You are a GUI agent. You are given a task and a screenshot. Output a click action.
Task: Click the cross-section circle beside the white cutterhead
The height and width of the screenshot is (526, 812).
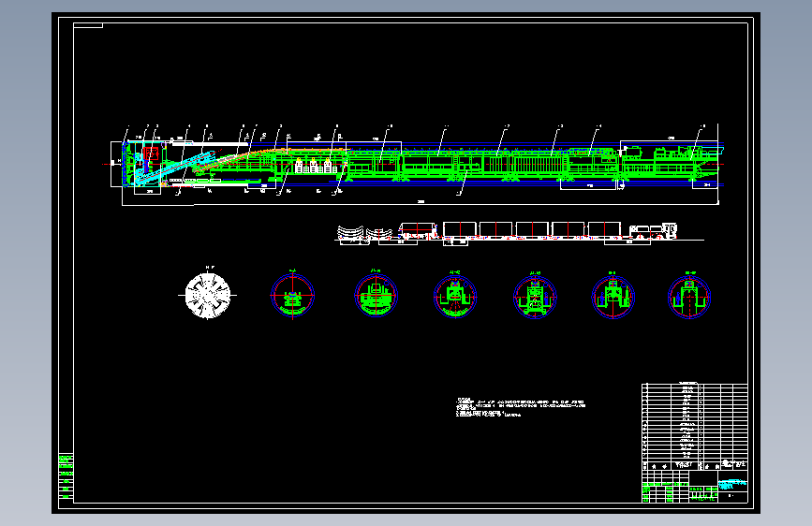pyautogui.click(x=292, y=295)
